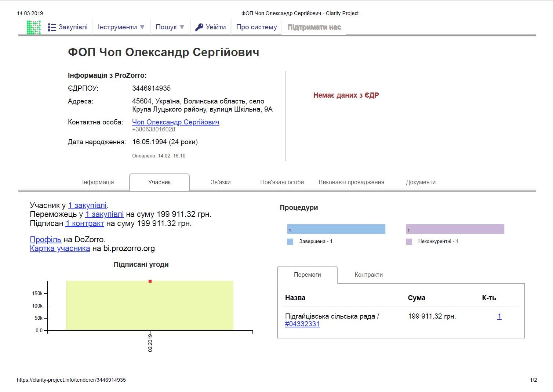Switch to the Контракти tab
Image resolution: width=553 pixels, height=392 pixels.
click(368, 275)
